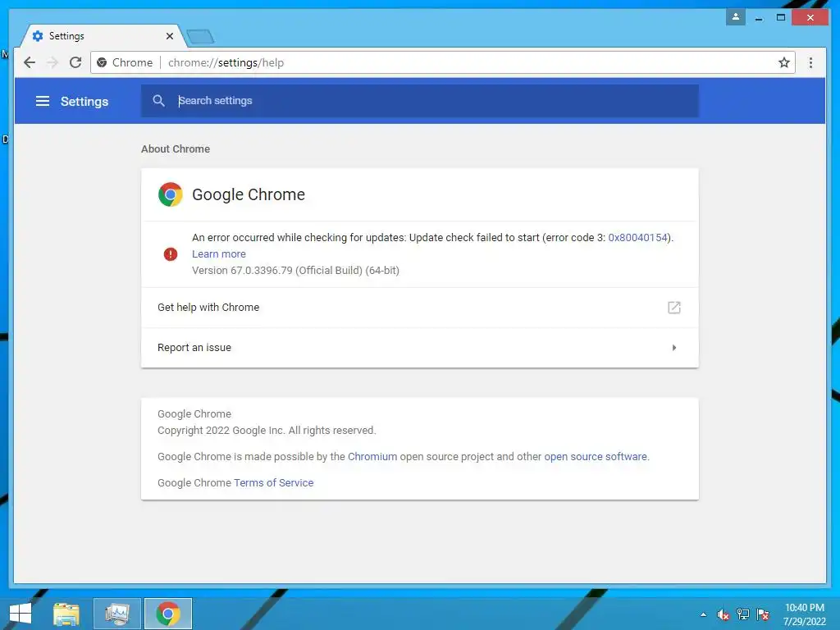Show hidden system tray icons

pos(703,614)
